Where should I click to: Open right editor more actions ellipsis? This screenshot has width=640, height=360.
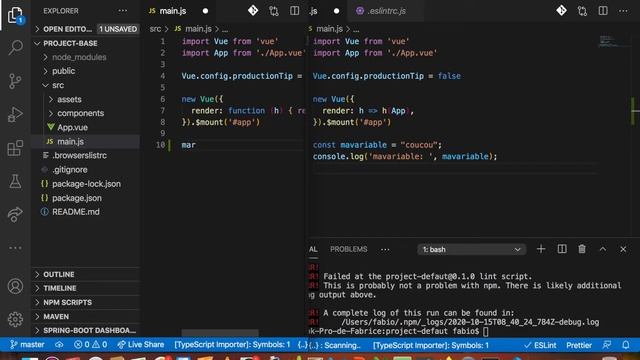tap(623, 11)
